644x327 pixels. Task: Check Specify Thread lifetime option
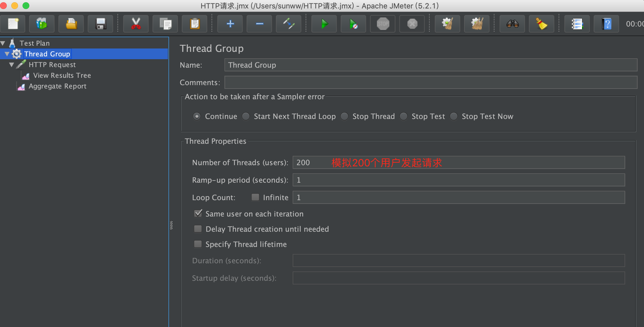tap(198, 244)
